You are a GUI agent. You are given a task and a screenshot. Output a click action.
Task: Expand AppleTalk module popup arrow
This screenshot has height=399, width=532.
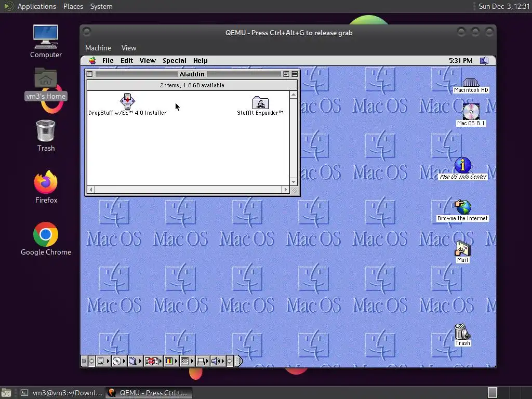pyautogui.click(x=108, y=361)
